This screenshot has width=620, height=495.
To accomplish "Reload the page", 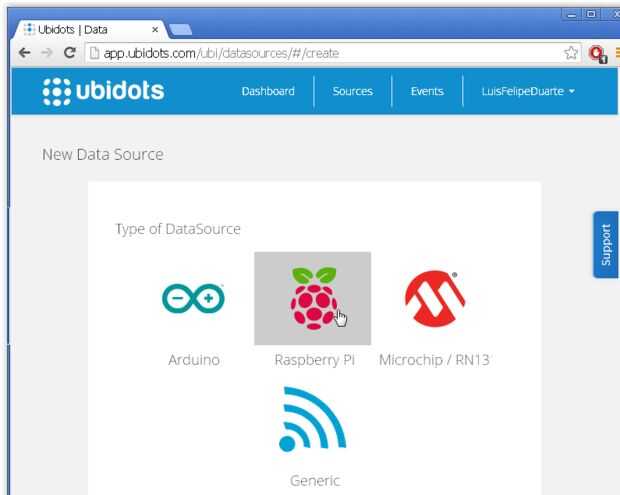I will (69, 52).
